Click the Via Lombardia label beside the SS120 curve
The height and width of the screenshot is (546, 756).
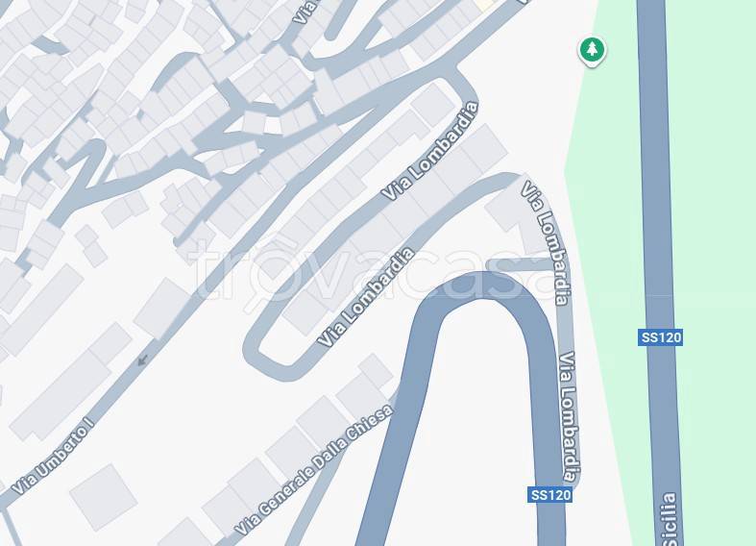[570, 417]
